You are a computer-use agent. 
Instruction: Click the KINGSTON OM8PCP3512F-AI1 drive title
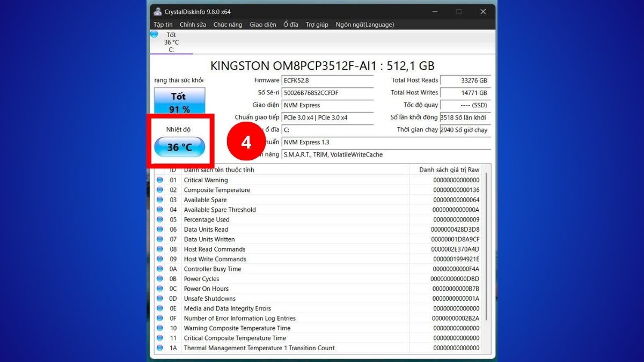[323, 65]
